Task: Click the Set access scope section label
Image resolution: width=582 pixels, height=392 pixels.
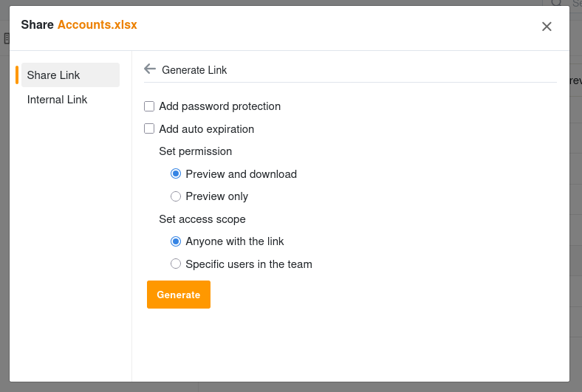Action: 202,219
